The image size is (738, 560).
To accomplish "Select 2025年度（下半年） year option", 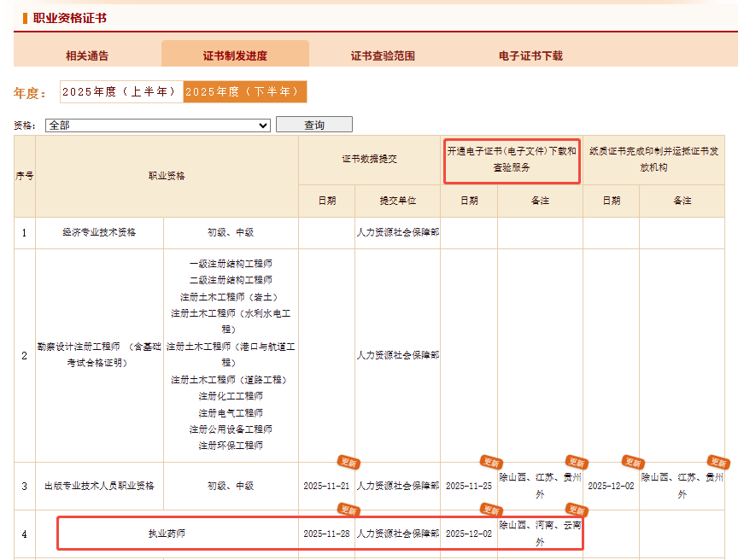I will tap(244, 91).
